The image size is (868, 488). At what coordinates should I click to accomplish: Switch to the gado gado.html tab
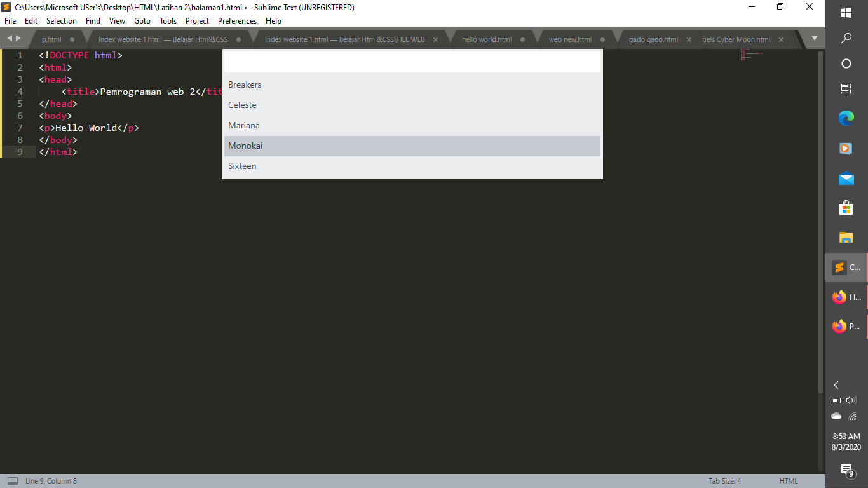(x=653, y=39)
